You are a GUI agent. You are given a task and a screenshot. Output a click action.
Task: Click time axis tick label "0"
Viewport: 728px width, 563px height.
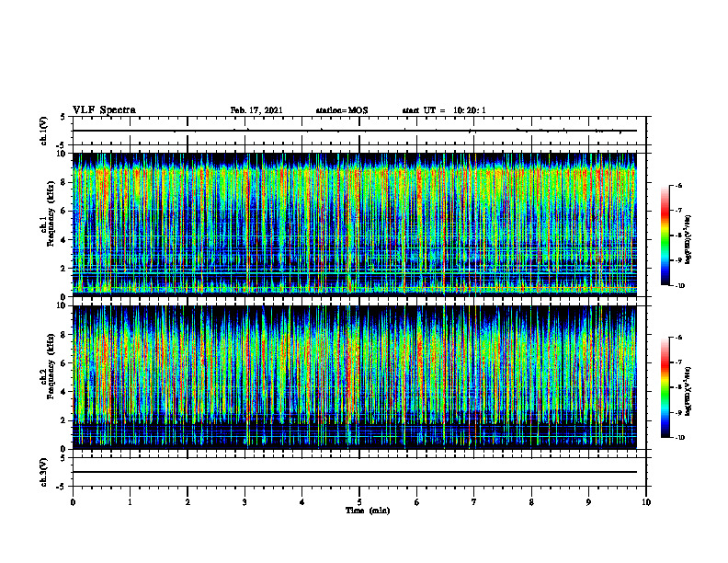coord(73,502)
